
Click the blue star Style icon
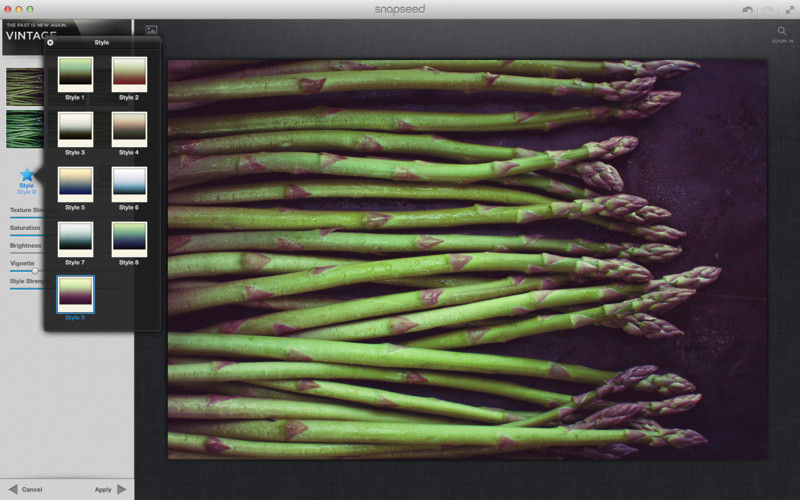pos(27,176)
